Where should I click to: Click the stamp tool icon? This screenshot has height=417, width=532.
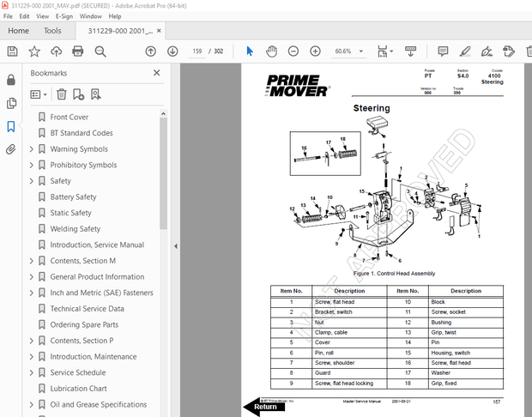pyautogui.click(x=509, y=51)
